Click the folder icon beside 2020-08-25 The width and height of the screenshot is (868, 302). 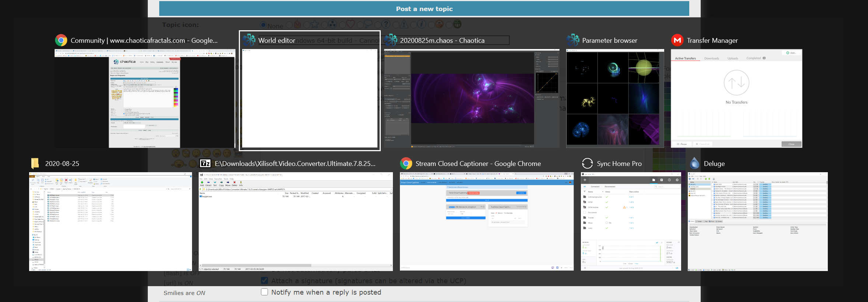(x=35, y=163)
